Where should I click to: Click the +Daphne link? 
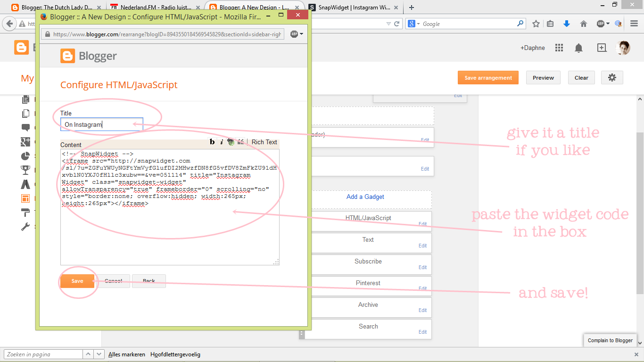(x=533, y=48)
